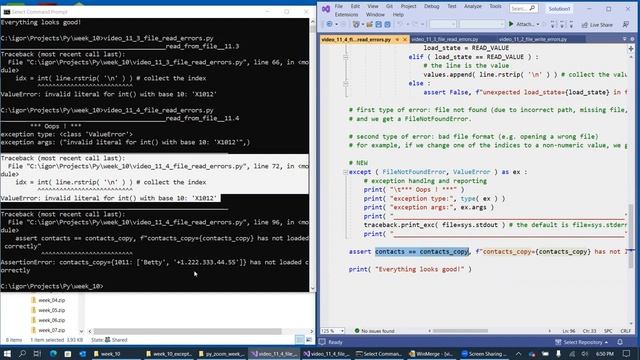Close the video_11_4 read_errors.py tab
Image resolution: width=640 pixels, height=360 pixels.
pos(405,40)
